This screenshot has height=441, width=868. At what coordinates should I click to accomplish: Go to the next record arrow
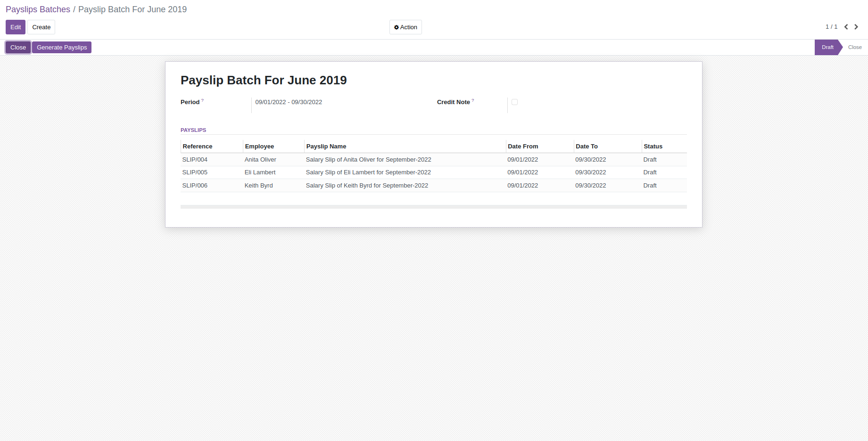pos(856,27)
